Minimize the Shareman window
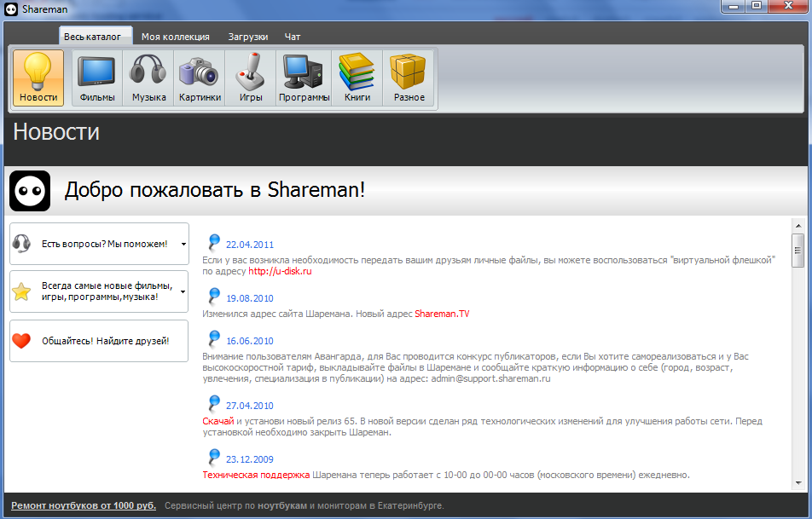The width and height of the screenshot is (812, 519). click(734, 6)
